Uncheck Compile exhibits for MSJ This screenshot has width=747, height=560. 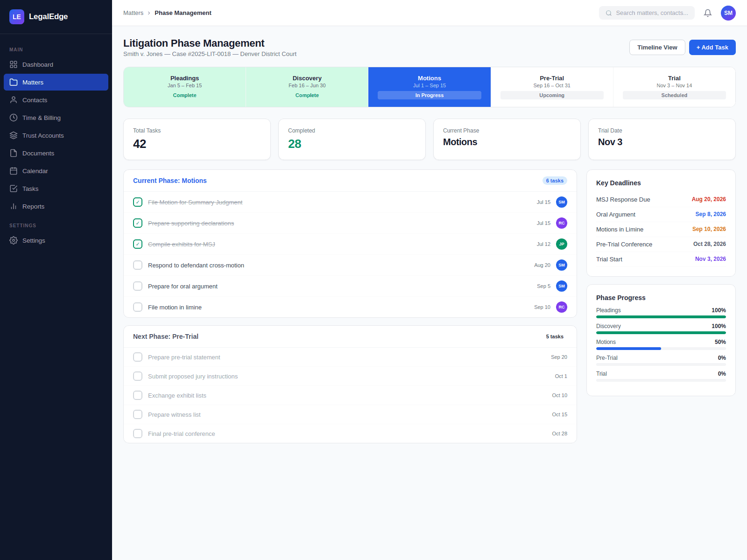tap(138, 244)
